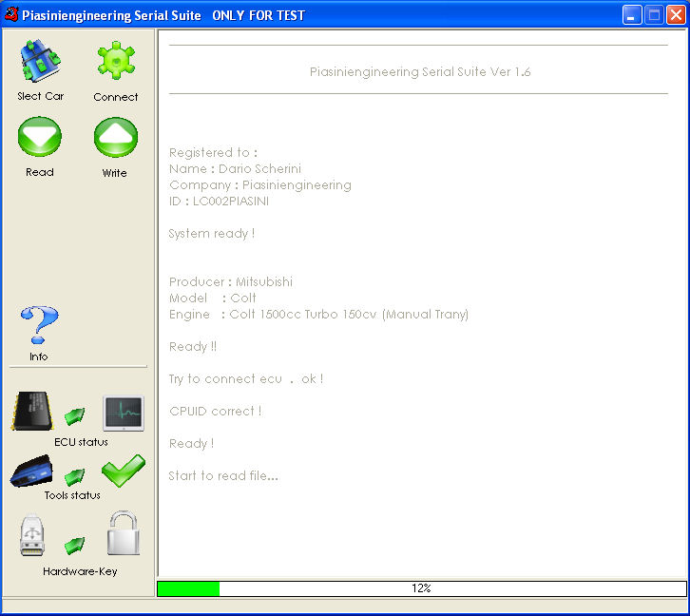This screenshot has width=690, height=616.
Task: Click the 'Try to connect ecu . ok !' line
Action: pyautogui.click(x=246, y=379)
